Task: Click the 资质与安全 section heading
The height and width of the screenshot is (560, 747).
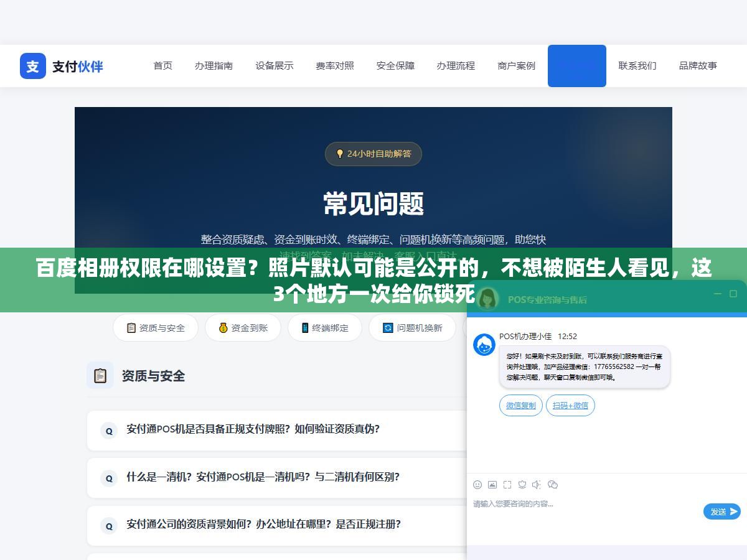Action: point(153,376)
